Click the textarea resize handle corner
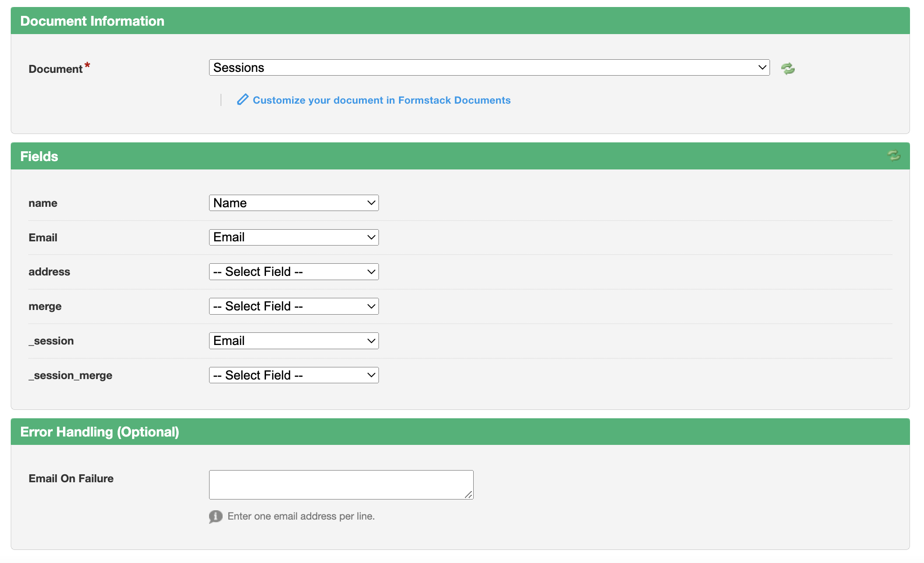The height and width of the screenshot is (563, 924). pos(469,495)
